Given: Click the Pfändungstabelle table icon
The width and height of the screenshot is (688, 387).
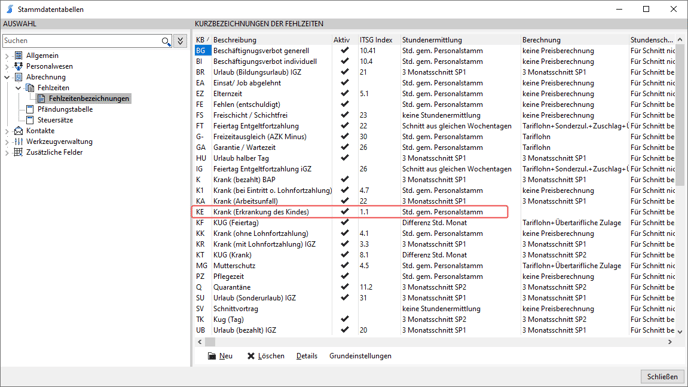Looking at the screenshot, I should pos(30,109).
